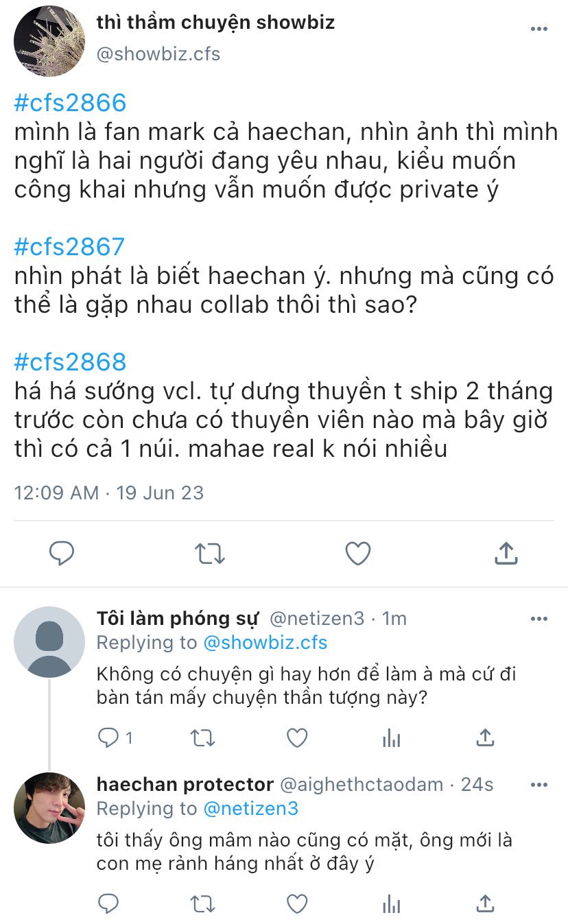This screenshot has width=568, height=924.
Task: View analytics of netizen3 reply
Action: 391,737
